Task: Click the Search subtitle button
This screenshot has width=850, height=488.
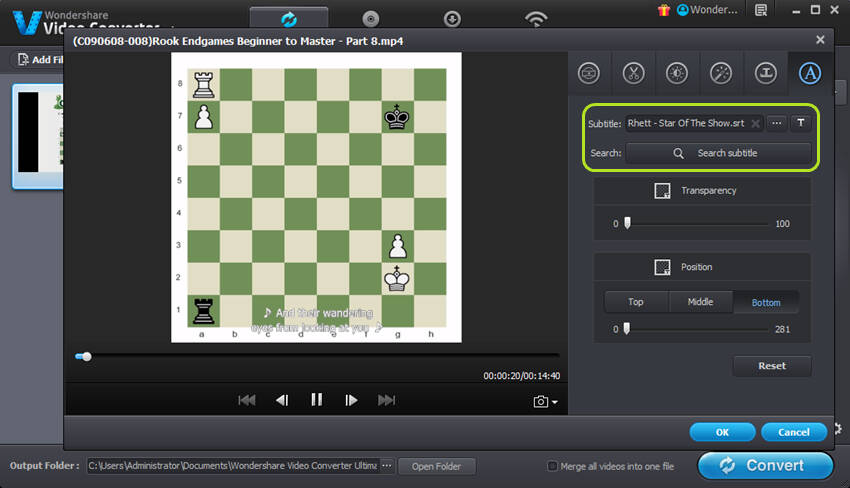Action: 718,153
